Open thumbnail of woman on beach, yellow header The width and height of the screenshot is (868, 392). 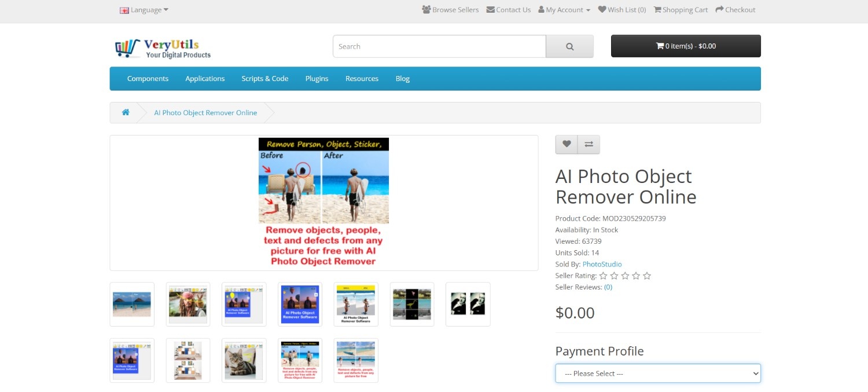coord(356,304)
